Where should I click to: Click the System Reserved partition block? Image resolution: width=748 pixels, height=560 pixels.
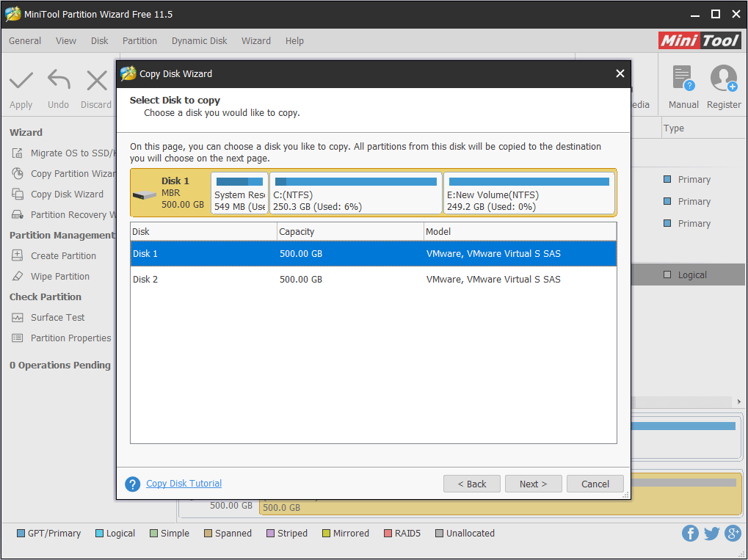239,193
